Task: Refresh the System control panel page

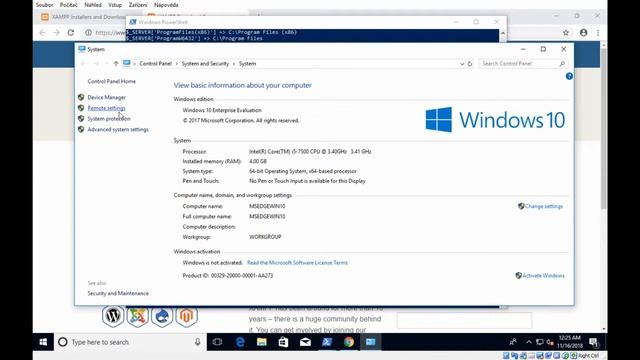Action: pos(470,64)
